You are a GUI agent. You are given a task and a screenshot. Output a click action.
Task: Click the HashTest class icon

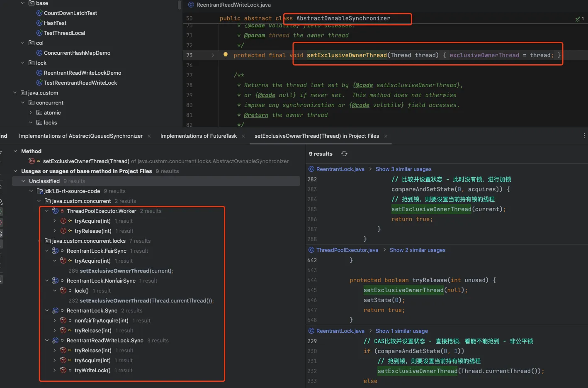pyautogui.click(x=39, y=23)
